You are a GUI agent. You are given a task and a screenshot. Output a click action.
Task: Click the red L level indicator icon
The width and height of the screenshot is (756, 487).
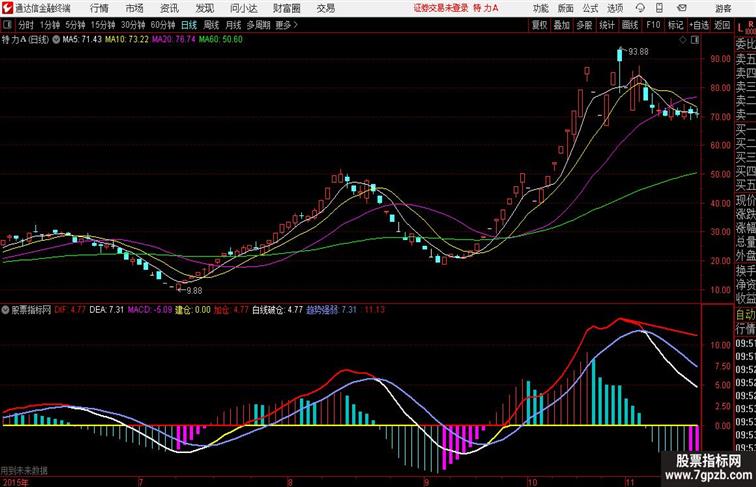pos(741,28)
